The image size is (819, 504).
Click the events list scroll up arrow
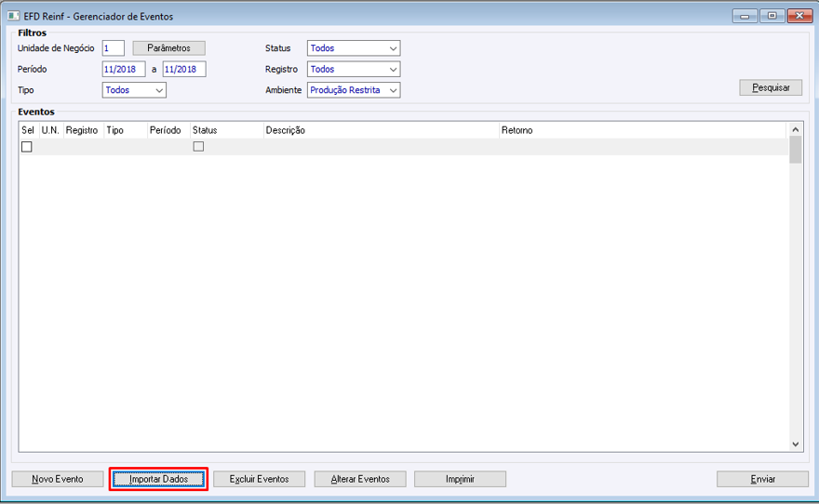click(795, 129)
